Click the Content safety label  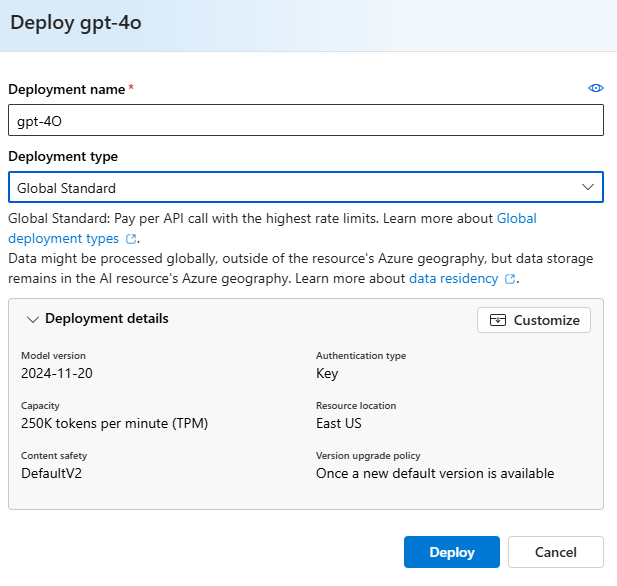coord(54,456)
